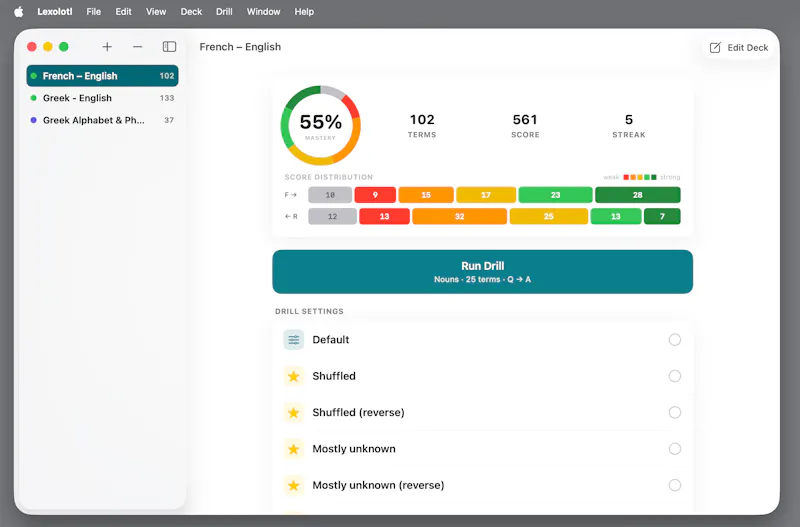Image resolution: width=800 pixels, height=527 pixels.
Task: Select the Default drill setting radio
Action: click(x=674, y=340)
